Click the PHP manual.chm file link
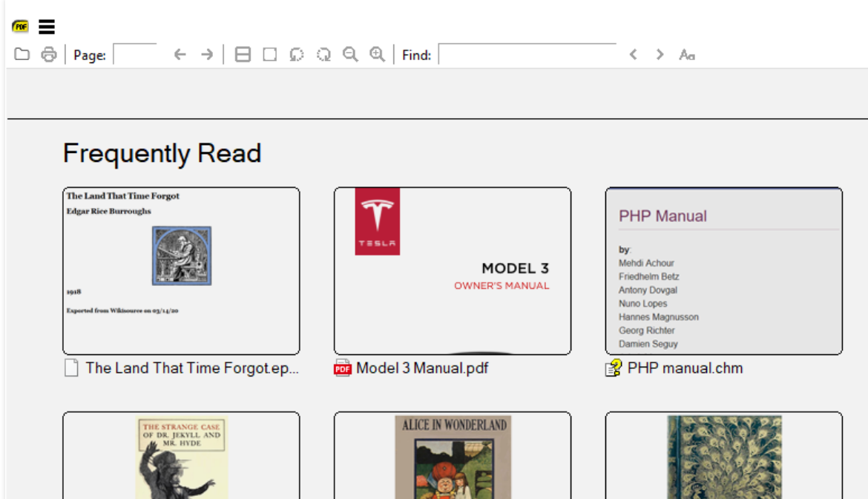Viewport: 868px width, 499px height. click(684, 368)
